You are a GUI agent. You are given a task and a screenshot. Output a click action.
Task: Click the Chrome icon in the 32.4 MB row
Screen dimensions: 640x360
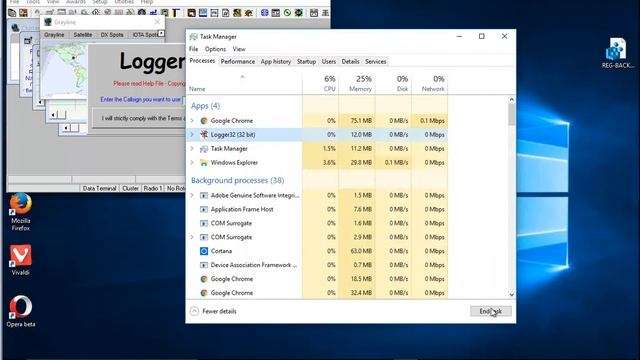[x=204, y=293]
